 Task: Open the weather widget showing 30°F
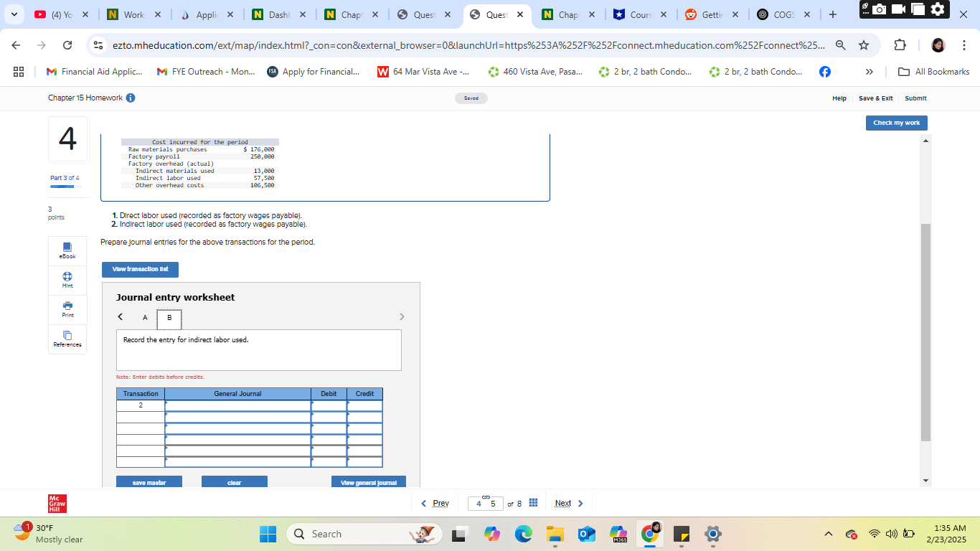[x=49, y=533]
